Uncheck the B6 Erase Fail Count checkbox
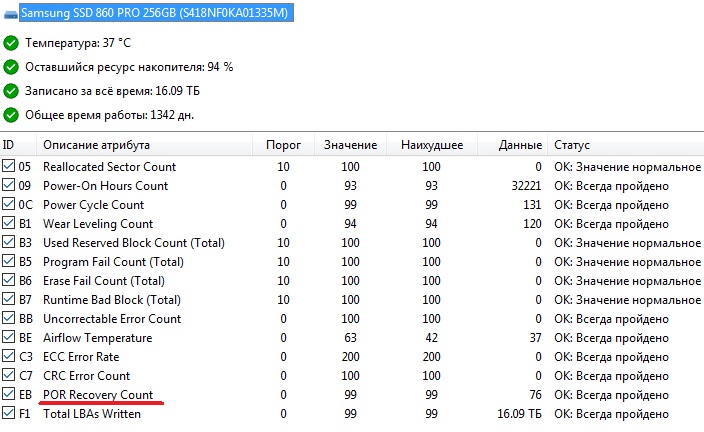 tap(8, 280)
